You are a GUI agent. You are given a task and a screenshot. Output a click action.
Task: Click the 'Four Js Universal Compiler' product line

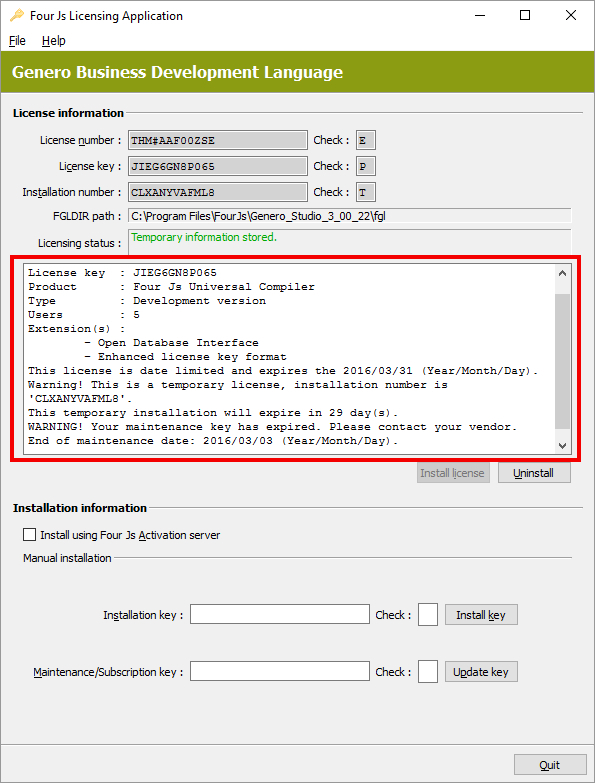171,287
